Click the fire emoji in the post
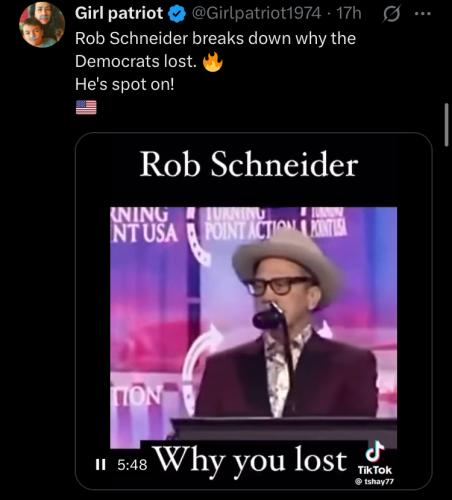Viewport: 452px width, 500px height. 213,61
